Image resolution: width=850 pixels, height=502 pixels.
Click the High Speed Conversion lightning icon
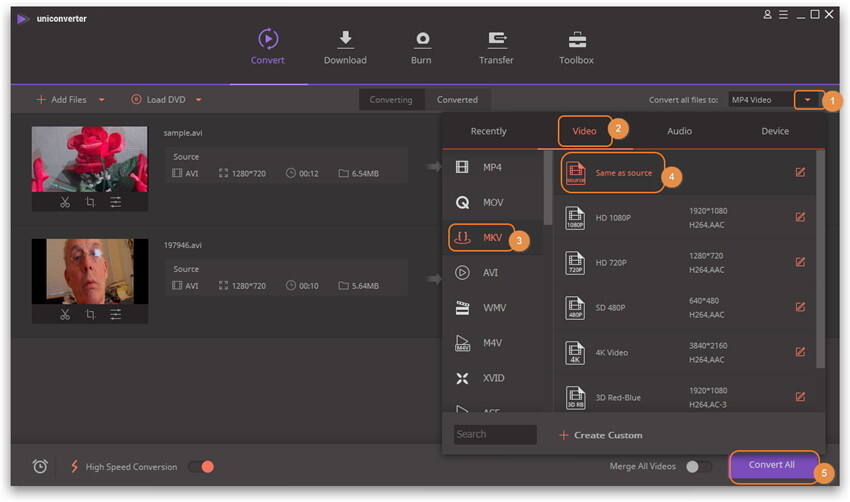pos(75,466)
